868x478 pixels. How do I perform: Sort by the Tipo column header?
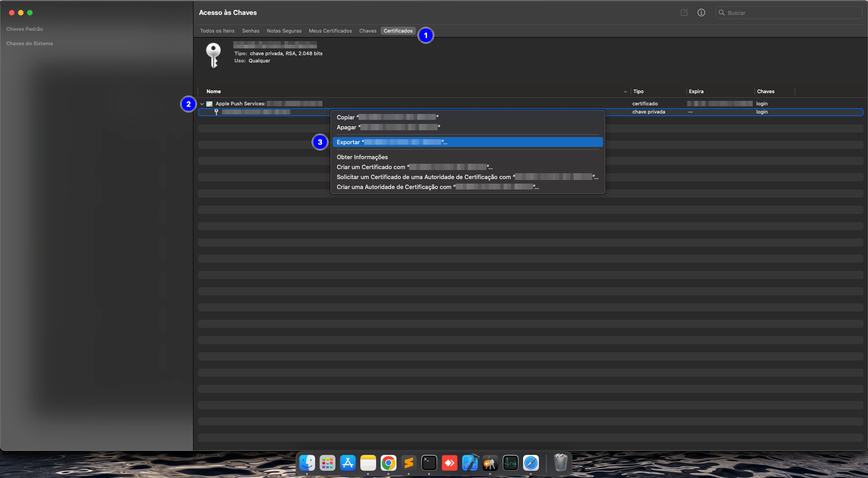point(638,91)
